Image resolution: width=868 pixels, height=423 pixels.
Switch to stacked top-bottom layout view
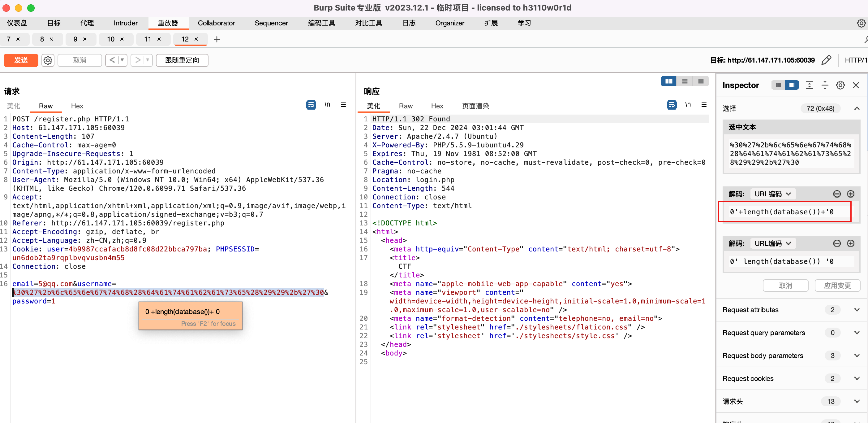(685, 81)
